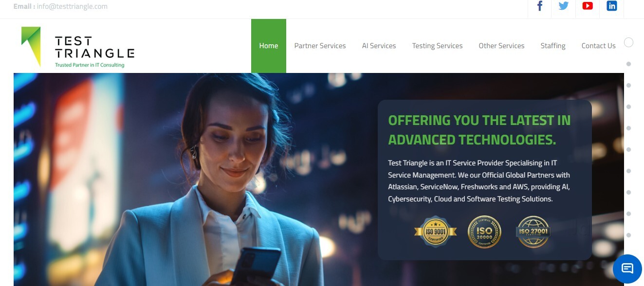This screenshot has width=644, height=286.
Task: Expand the AI Services menu
Action: (379, 46)
